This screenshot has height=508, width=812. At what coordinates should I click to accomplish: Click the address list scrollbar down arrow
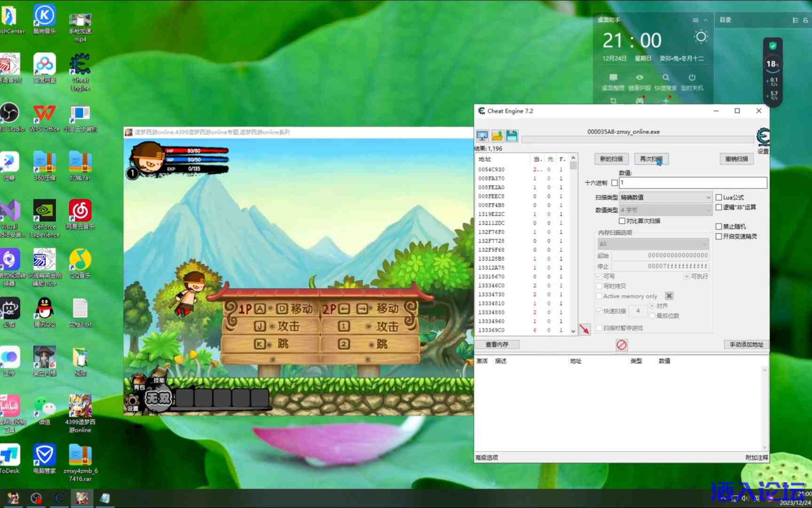click(x=573, y=331)
